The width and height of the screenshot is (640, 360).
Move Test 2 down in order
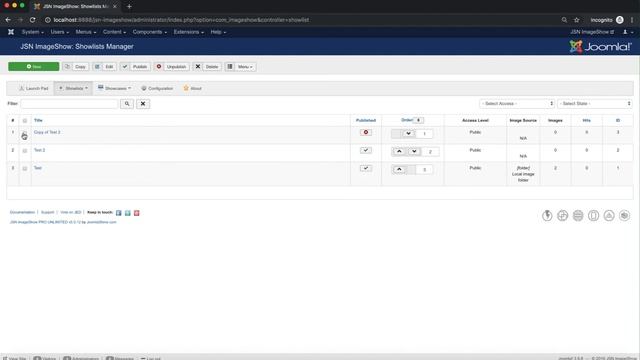414,151
